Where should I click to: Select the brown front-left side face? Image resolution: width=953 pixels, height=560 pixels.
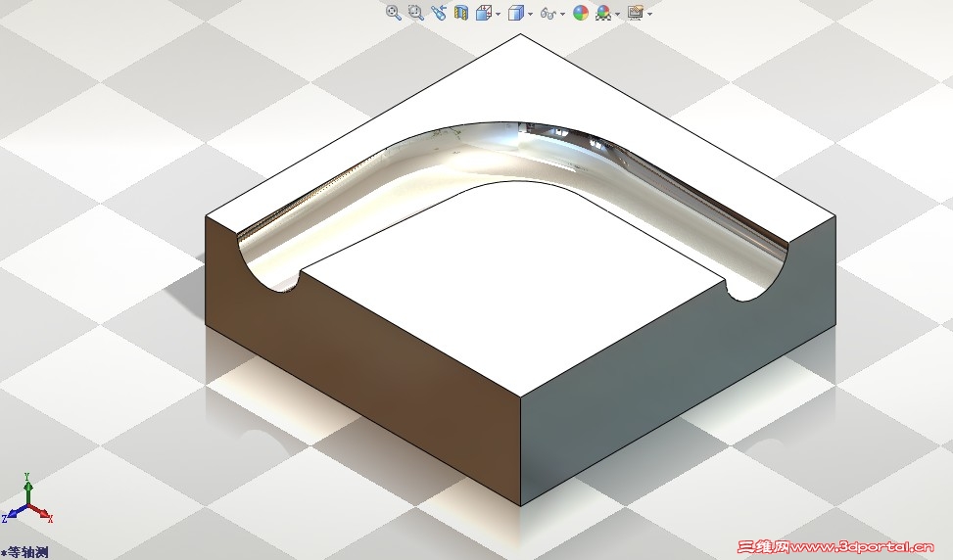pos(364,370)
